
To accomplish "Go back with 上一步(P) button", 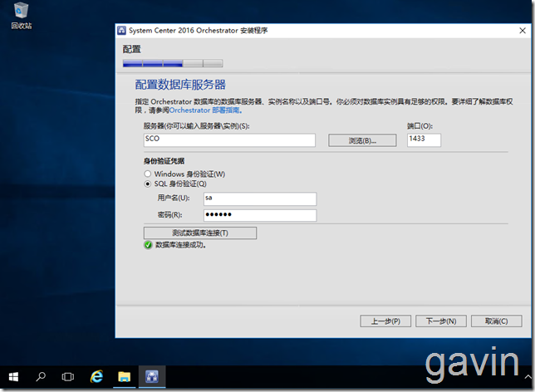I will (x=385, y=321).
